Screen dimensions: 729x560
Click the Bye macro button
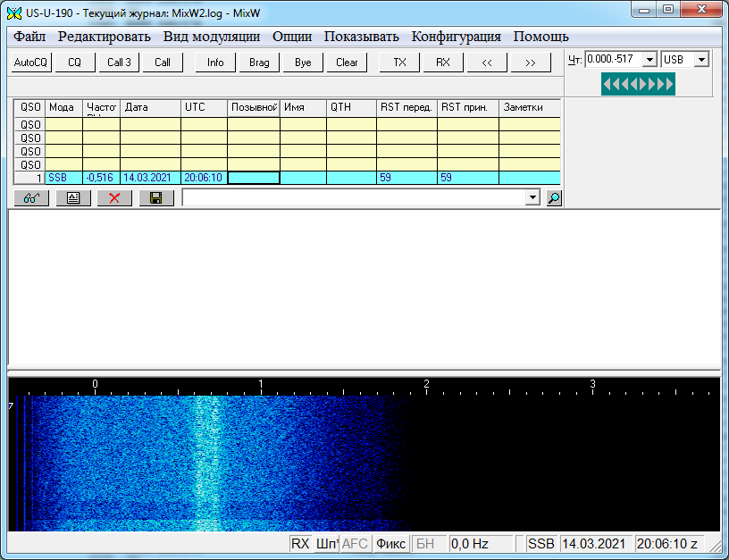click(x=303, y=63)
